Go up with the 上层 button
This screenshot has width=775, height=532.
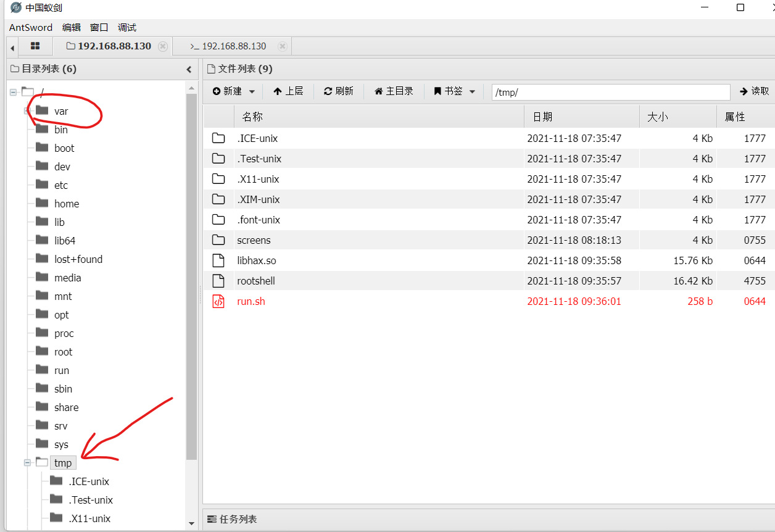pos(288,91)
